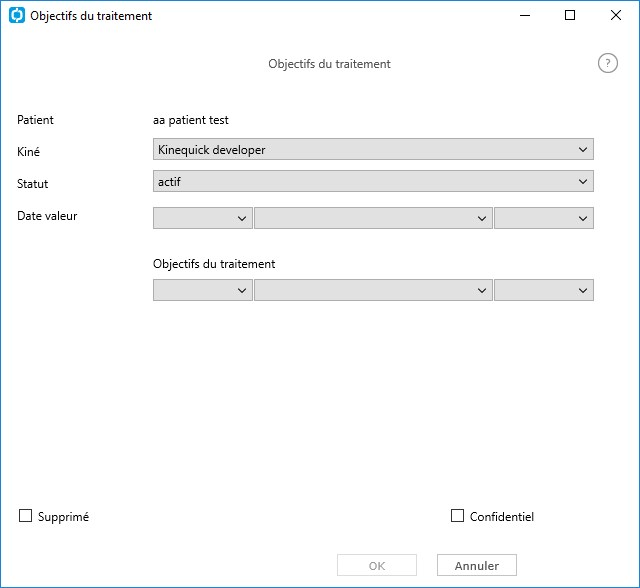This screenshot has height=588, width=640.
Task: Click the Kinequick app icon in title bar
Action: pos(17,15)
